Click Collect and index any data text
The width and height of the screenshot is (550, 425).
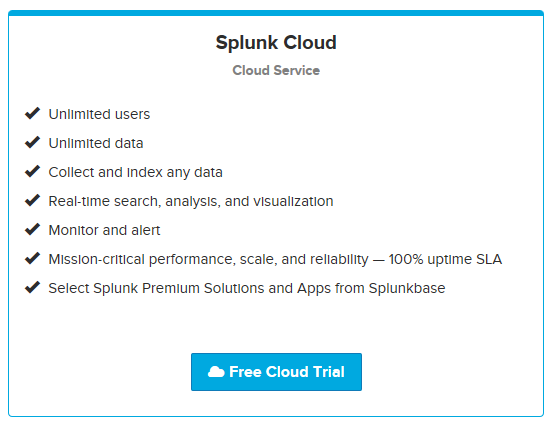pos(135,173)
